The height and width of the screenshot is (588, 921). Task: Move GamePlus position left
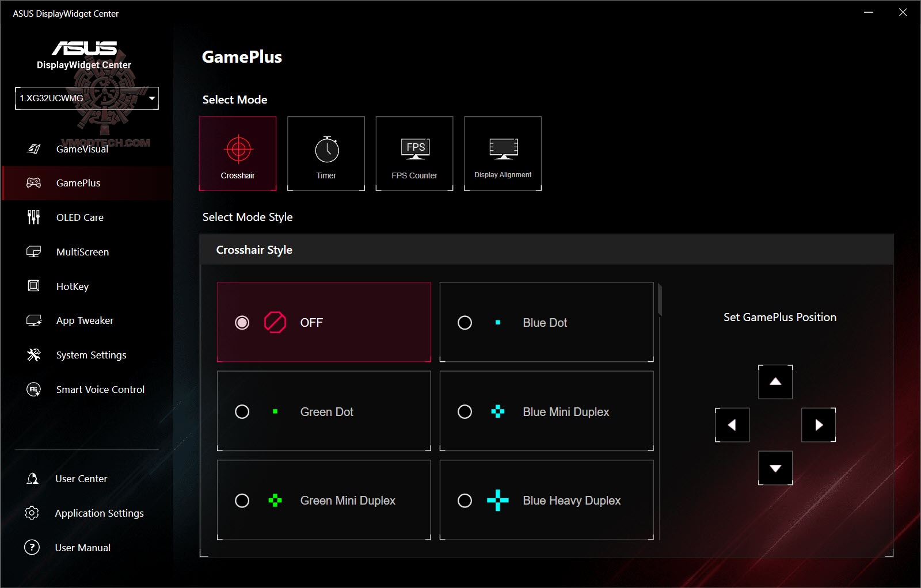click(732, 425)
